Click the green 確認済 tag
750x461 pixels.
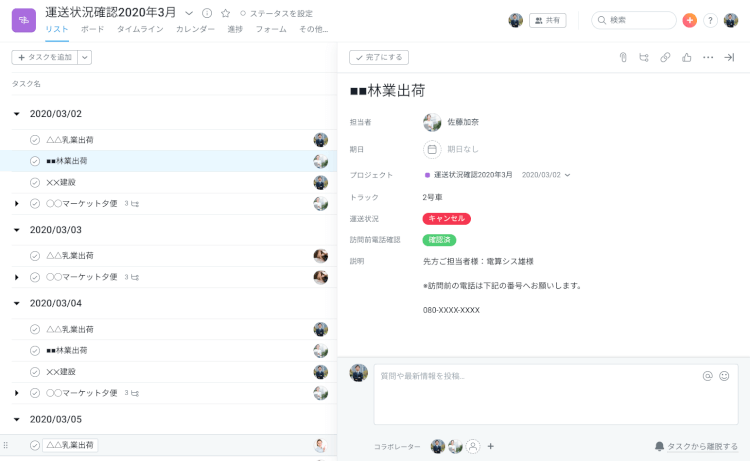pyautogui.click(x=439, y=240)
